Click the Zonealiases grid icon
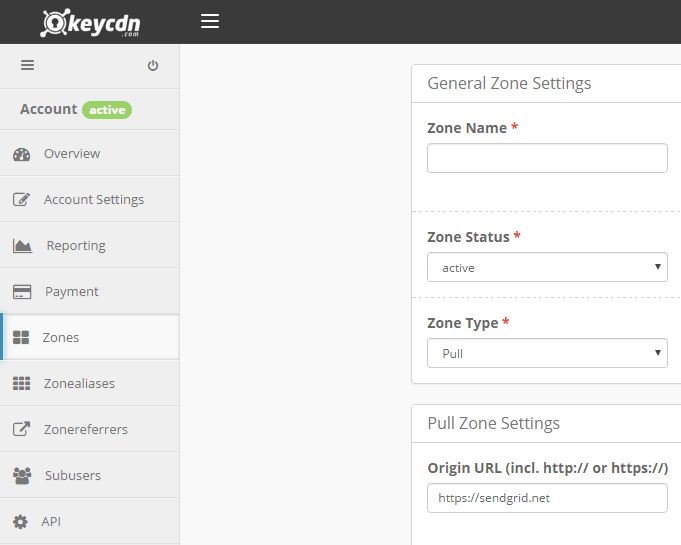This screenshot has width=681, height=545. tap(21, 384)
